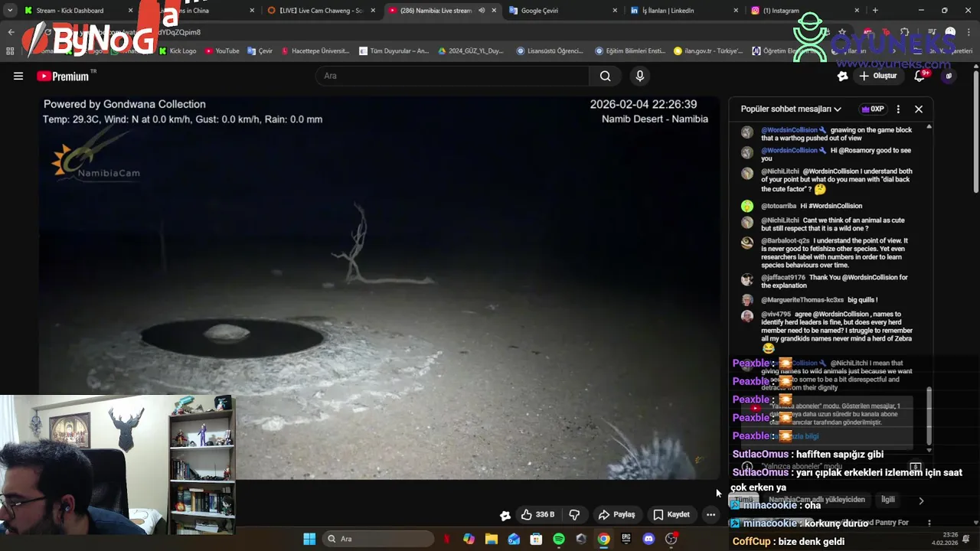980x551 pixels.
Task: Open the 'Hacettepe Üniversit...' bookmark
Action: (x=315, y=51)
